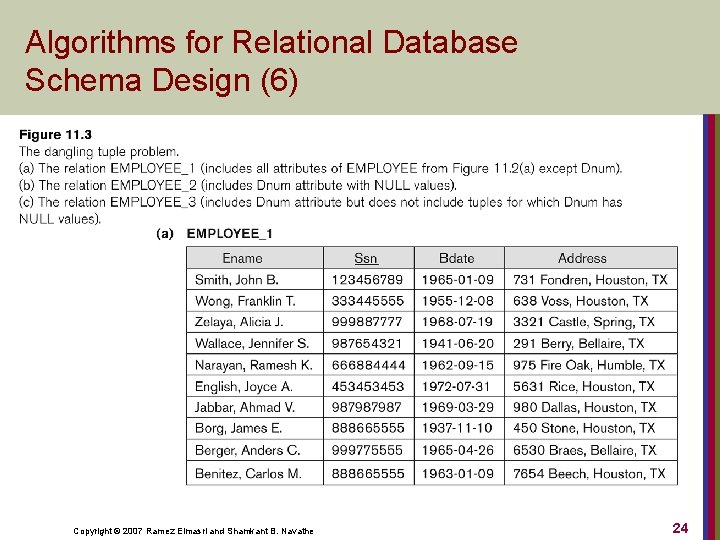720x540 pixels.
Task: Click the slide page number '24'
Action: tap(680, 528)
